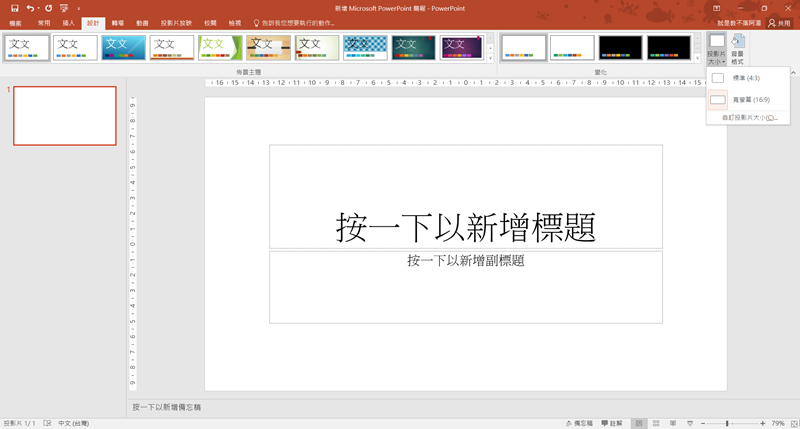This screenshot has width=800, height=429.
Task: Switch to Reading View in status bar
Action: [673, 423]
